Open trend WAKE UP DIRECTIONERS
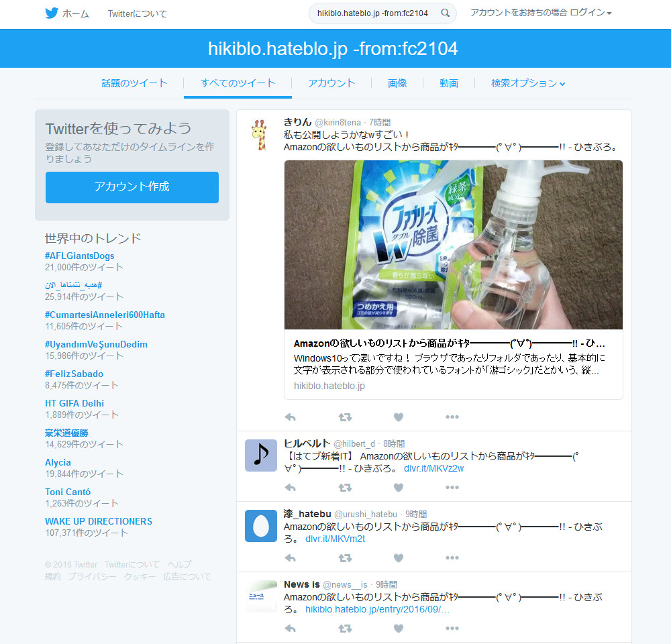The height and width of the screenshot is (644, 671). tap(99, 522)
